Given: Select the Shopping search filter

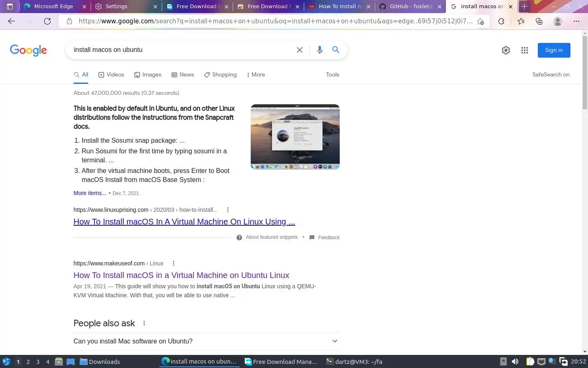Looking at the screenshot, I should tap(220, 75).
